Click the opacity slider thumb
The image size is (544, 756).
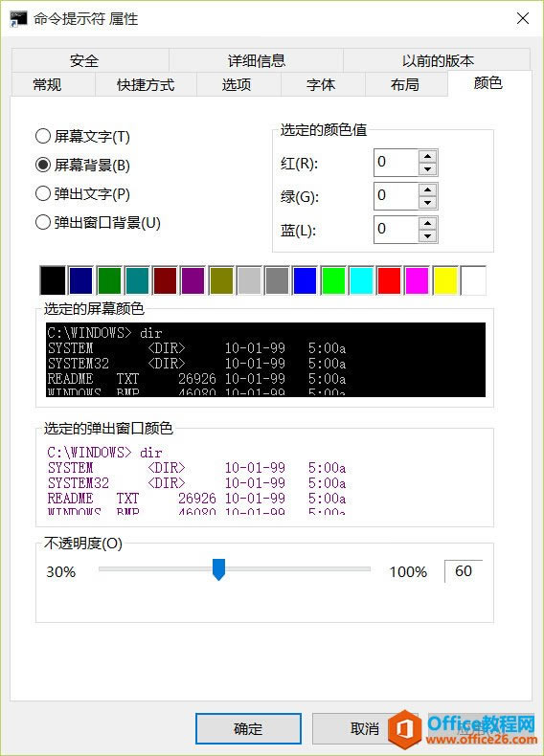coord(218,569)
